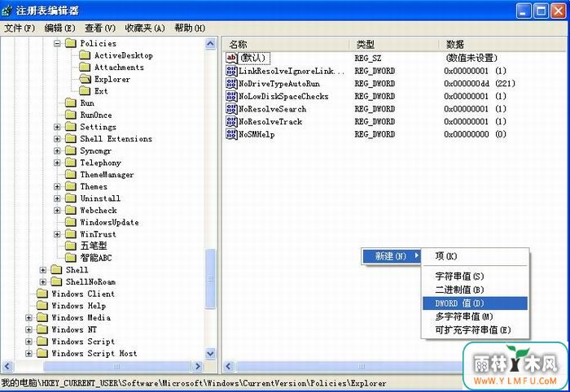The height and width of the screenshot is (392, 570).
Task: Select the NoDriveTypeAutoRun value name
Action: point(279,84)
